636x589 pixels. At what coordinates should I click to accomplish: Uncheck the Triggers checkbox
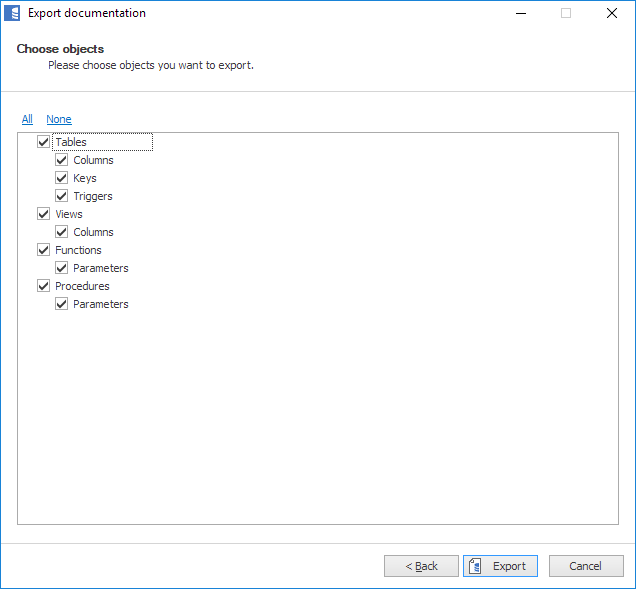[x=61, y=196]
